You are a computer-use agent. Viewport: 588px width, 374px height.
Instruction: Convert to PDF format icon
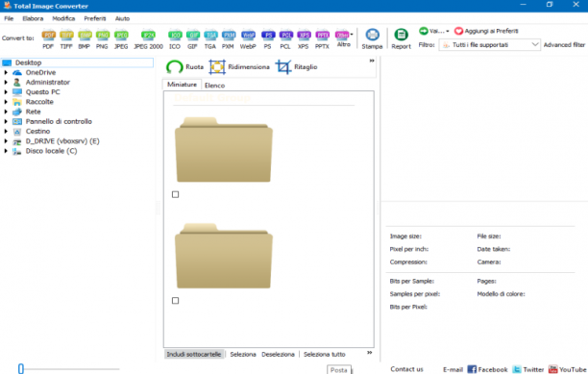[x=48, y=39]
